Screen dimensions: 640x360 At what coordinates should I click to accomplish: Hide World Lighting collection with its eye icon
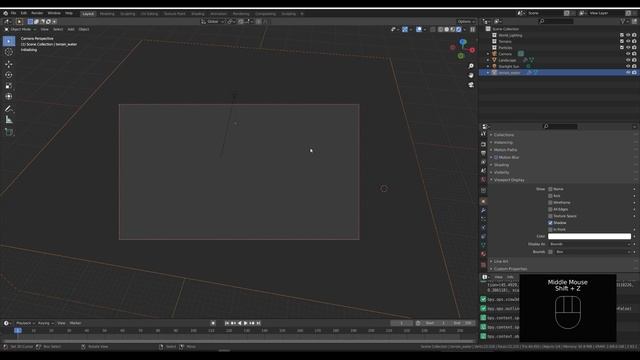pyautogui.click(x=628, y=35)
